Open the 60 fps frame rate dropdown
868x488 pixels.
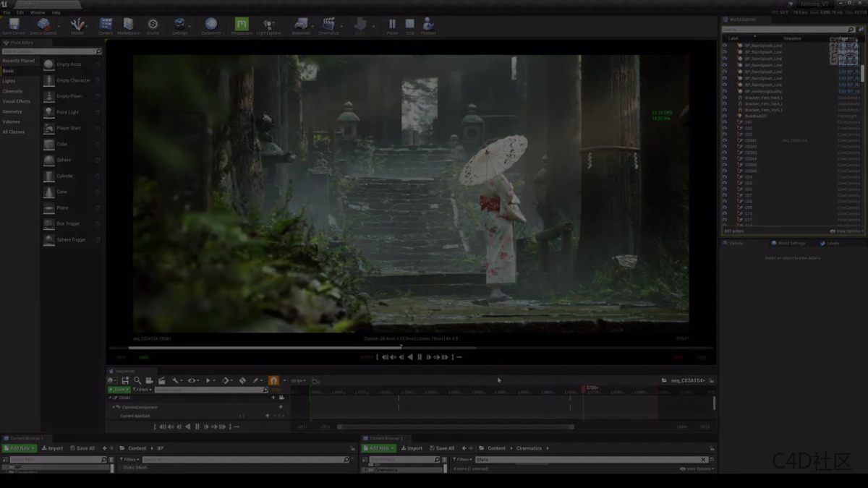coord(298,380)
